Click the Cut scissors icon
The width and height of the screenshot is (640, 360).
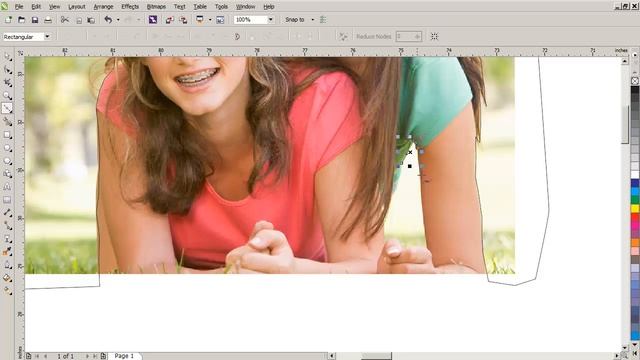(x=64, y=20)
